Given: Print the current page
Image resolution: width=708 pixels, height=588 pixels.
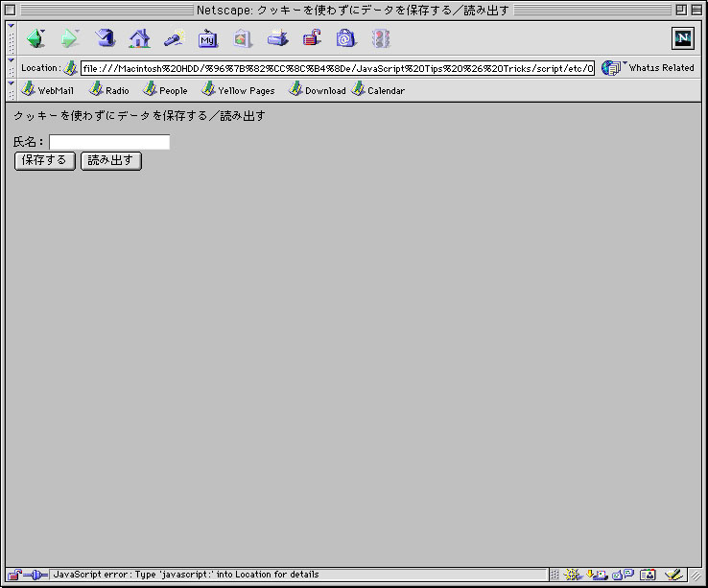Looking at the screenshot, I should [x=277, y=38].
